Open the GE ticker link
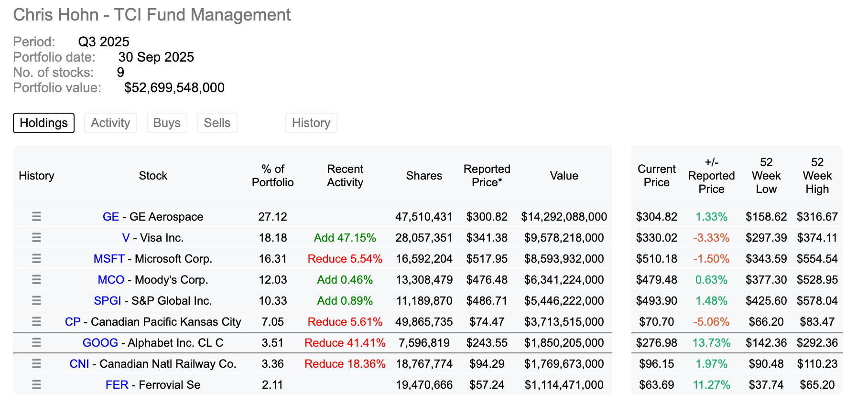This screenshot has width=868, height=404. point(111,217)
